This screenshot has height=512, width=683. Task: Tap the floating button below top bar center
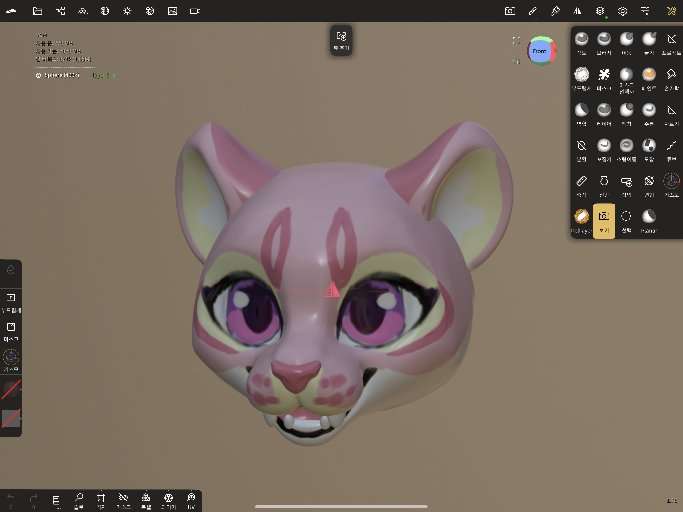pos(341,41)
